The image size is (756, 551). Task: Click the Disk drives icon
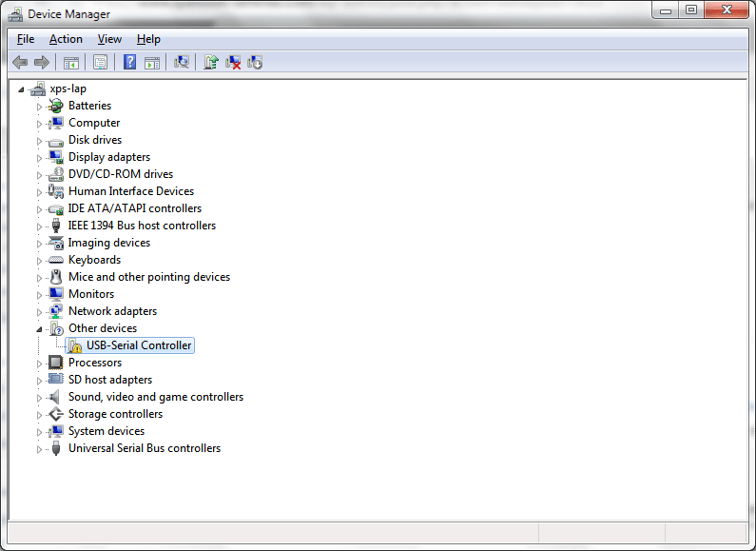pos(56,141)
